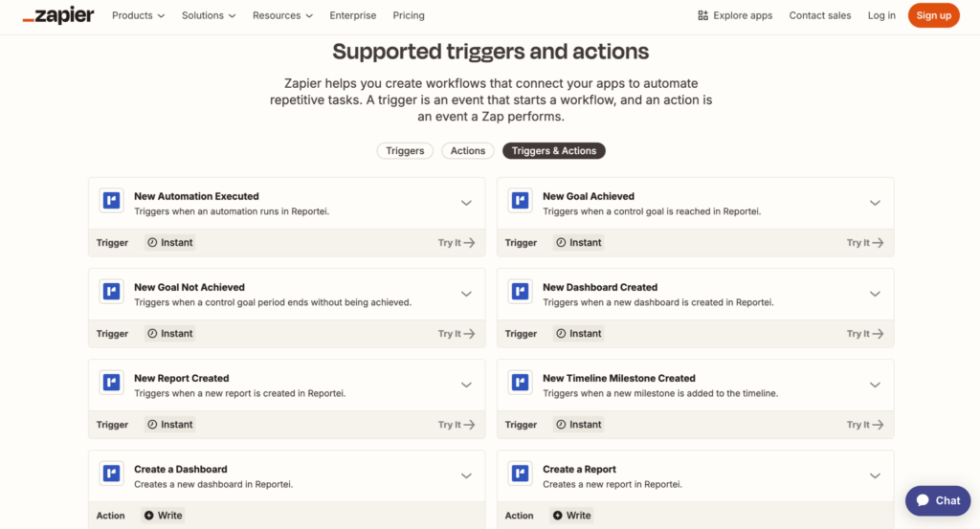Filter by the Triggers tab
This screenshot has width=980, height=529.
(x=405, y=150)
